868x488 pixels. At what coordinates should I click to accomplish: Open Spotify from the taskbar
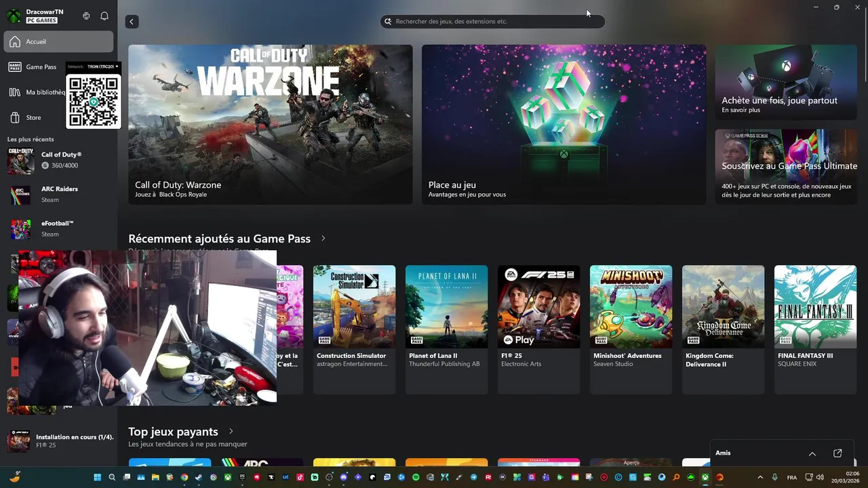click(416, 477)
